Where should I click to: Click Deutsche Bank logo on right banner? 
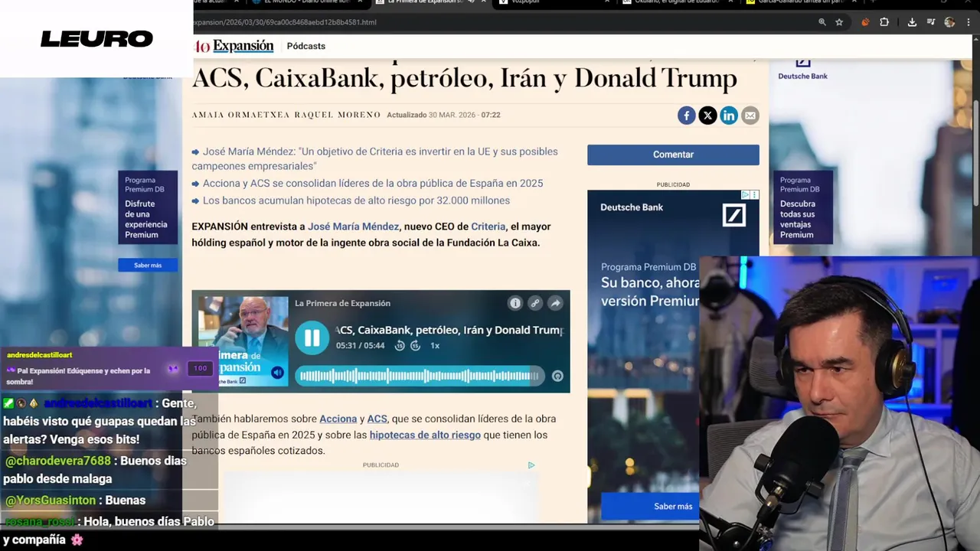pos(802,69)
